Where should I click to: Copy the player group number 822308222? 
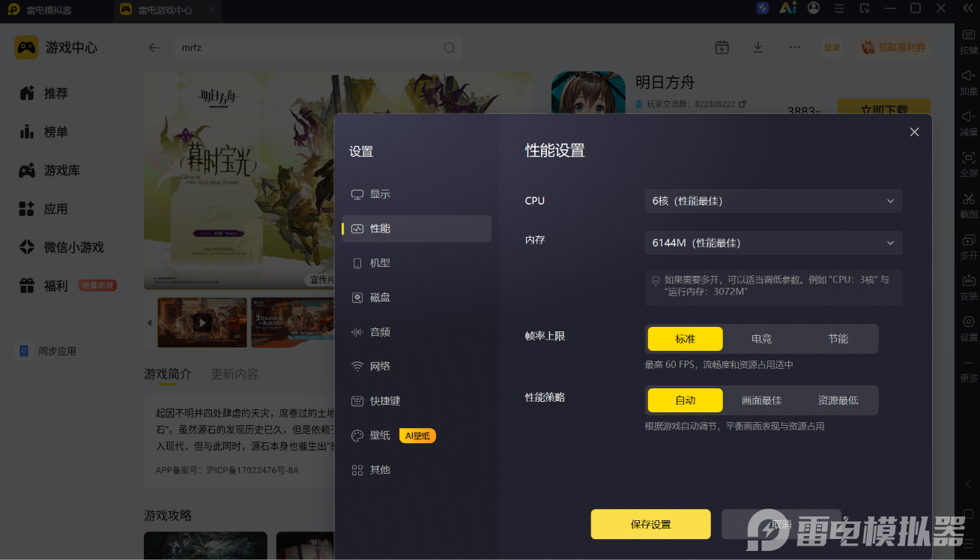click(743, 104)
